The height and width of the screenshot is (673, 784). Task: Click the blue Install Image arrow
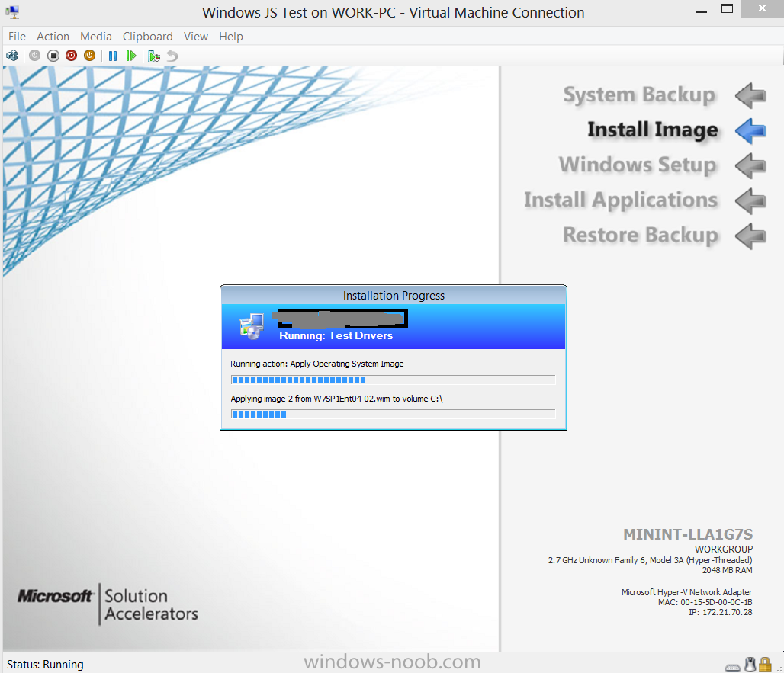[750, 130]
